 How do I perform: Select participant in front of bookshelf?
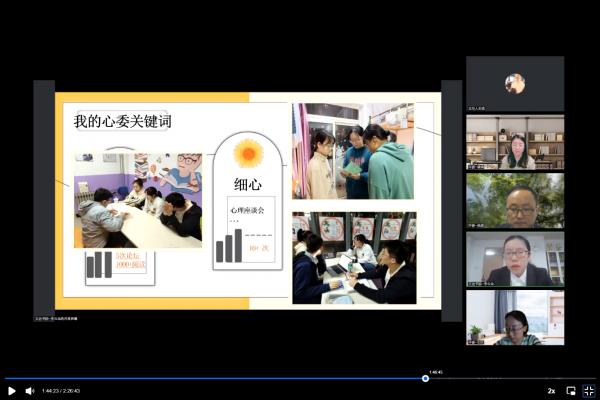point(514,142)
